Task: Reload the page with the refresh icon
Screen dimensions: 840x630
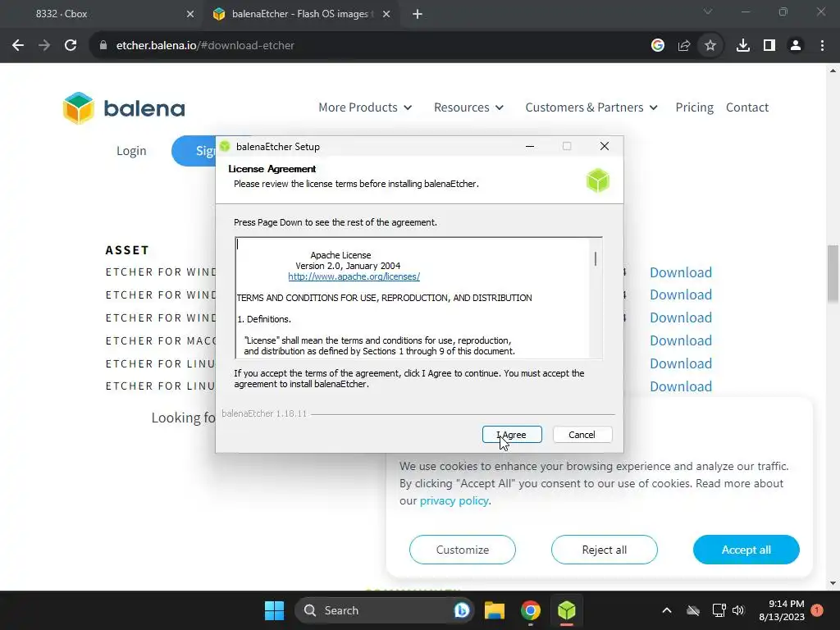Action: tap(71, 46)
